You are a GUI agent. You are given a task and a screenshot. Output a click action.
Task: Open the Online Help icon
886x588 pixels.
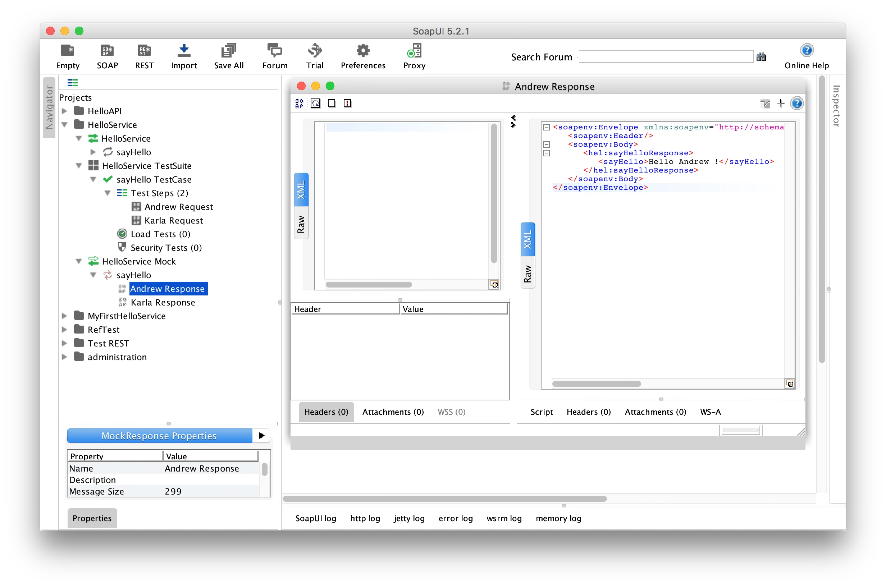[807, 50]
